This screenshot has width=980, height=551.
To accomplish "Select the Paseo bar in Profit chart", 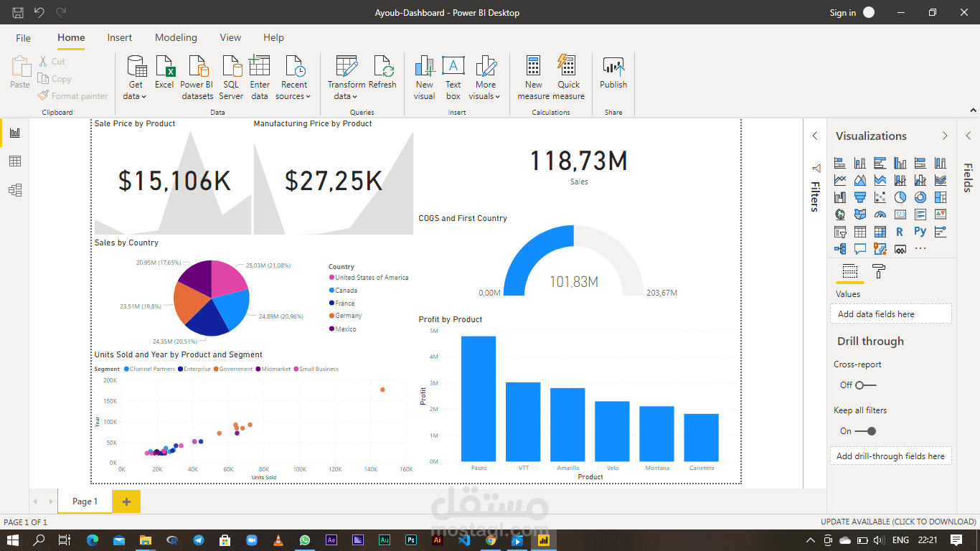I will click(x=479, y=399).
